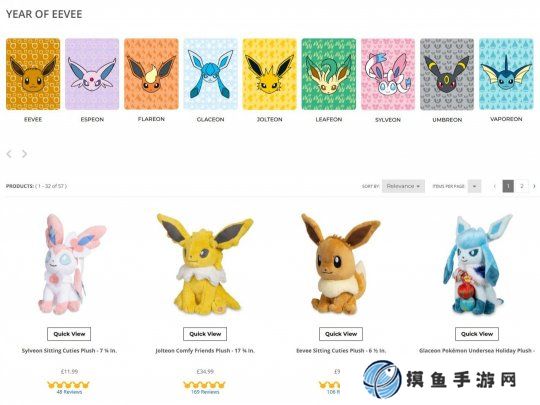The height and width of the screenshot is (405, 540).
Task: Open the Espeon category tile
Action: pos(92,74)
